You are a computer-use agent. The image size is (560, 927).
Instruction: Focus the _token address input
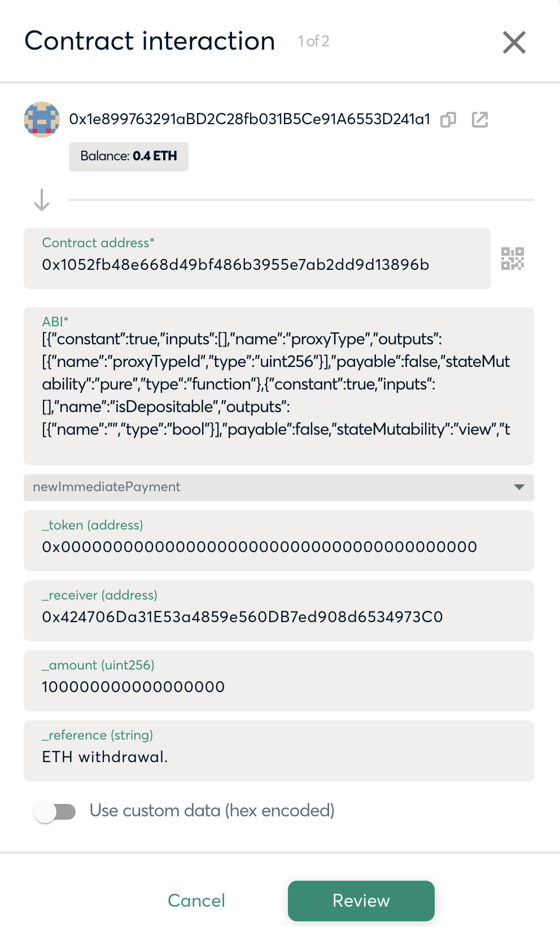[x=279, y=546]
